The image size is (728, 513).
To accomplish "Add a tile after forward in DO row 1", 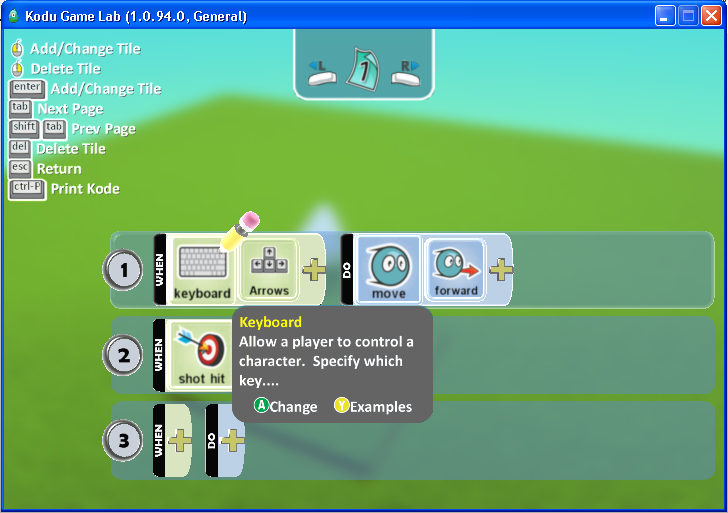I will pos(500,270).
